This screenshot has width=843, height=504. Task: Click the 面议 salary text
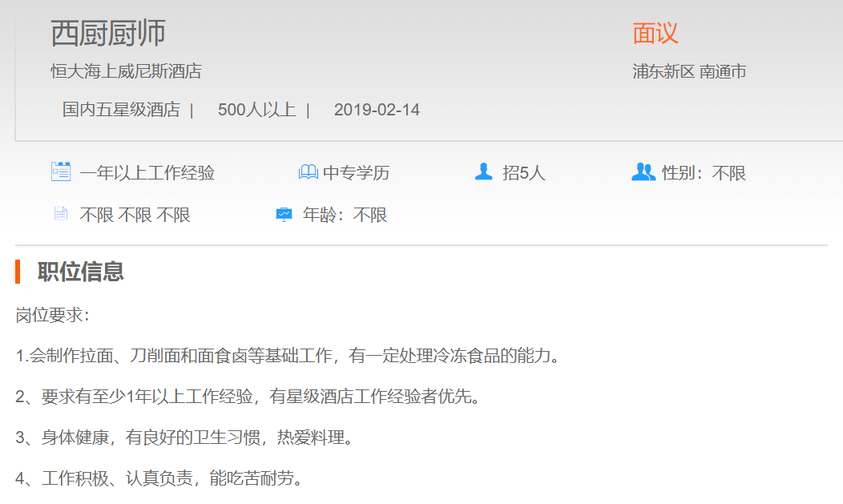655,33
